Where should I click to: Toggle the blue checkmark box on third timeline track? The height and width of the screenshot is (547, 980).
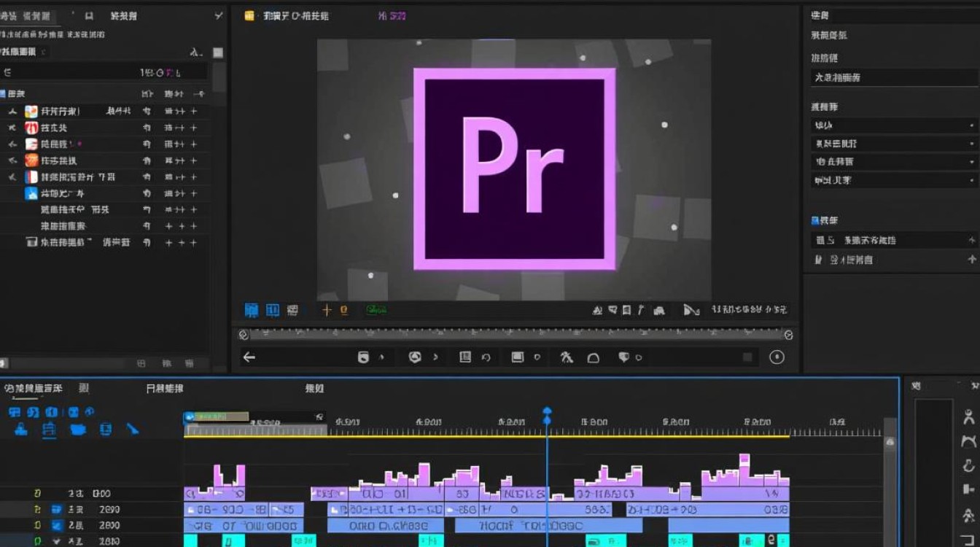click(56, 525)
